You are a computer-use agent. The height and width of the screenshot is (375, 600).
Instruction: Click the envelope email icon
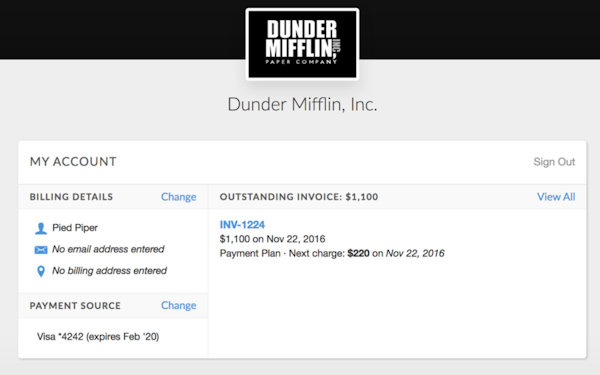[x=41, y=250]
